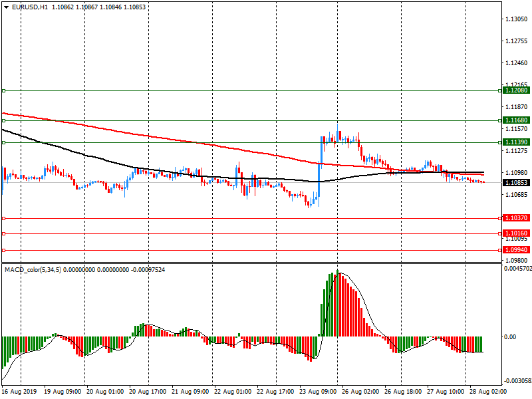Viewport: 532px width, 399px height.
Task: Grab the left handle of the 1.11390 line
Action: point(4,143)
